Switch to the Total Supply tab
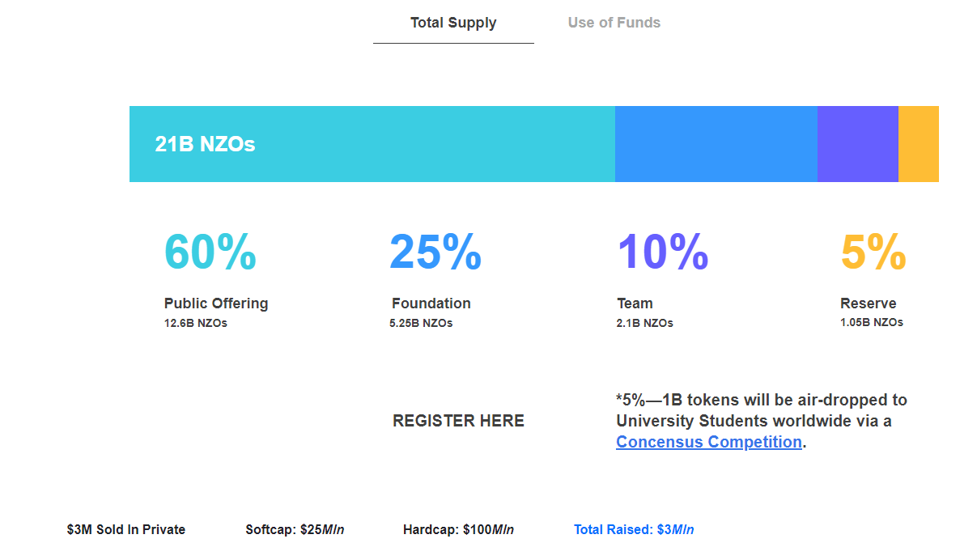 pyautogui.click(x=453, y=23)
